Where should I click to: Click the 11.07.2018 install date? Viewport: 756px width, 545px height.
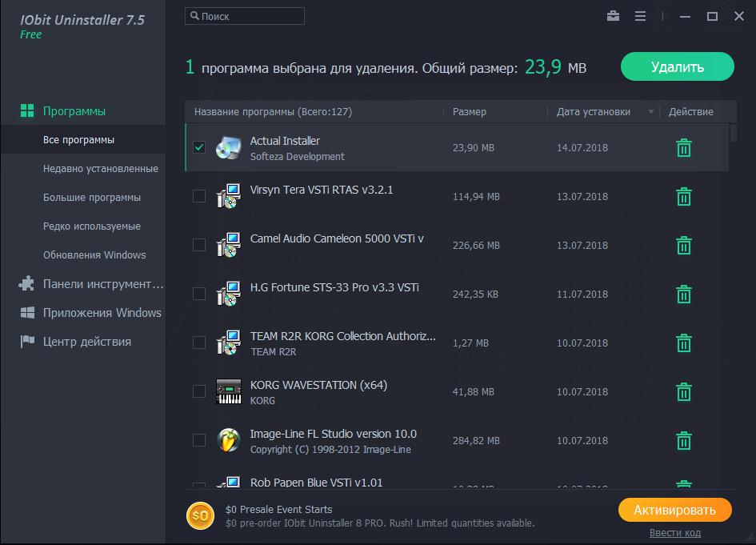[x=582, y=295]
